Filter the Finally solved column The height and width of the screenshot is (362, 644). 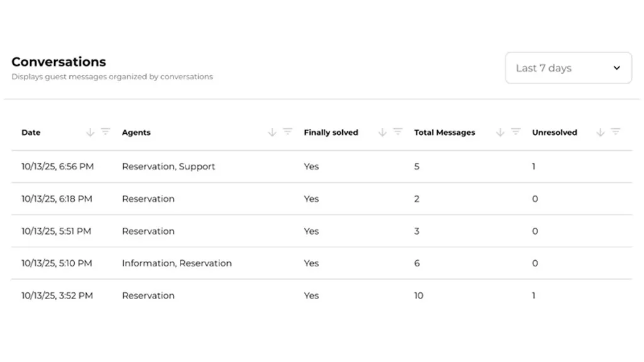pyautogui.click(x=397, y=132)
